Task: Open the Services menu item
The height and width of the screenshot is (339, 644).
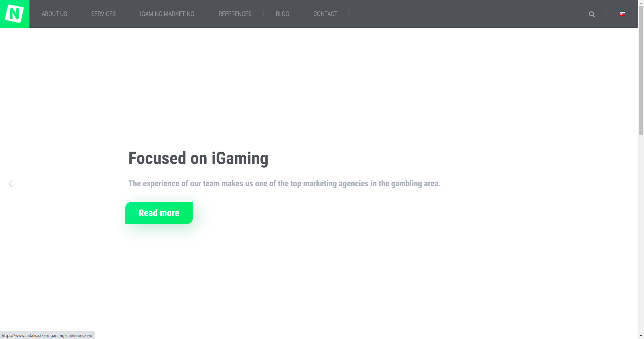Action: [x=103, y=14]
